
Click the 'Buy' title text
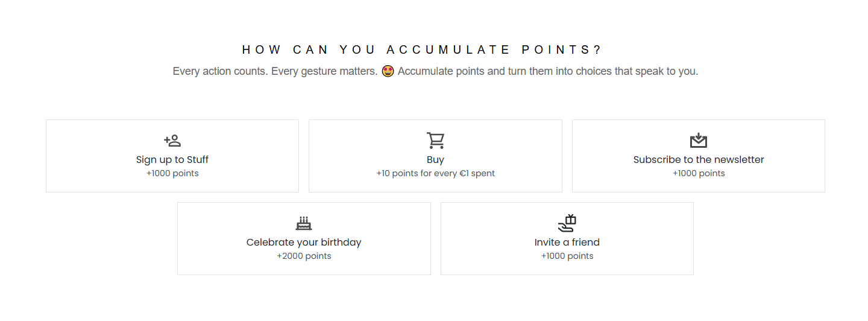pos(435,160)
